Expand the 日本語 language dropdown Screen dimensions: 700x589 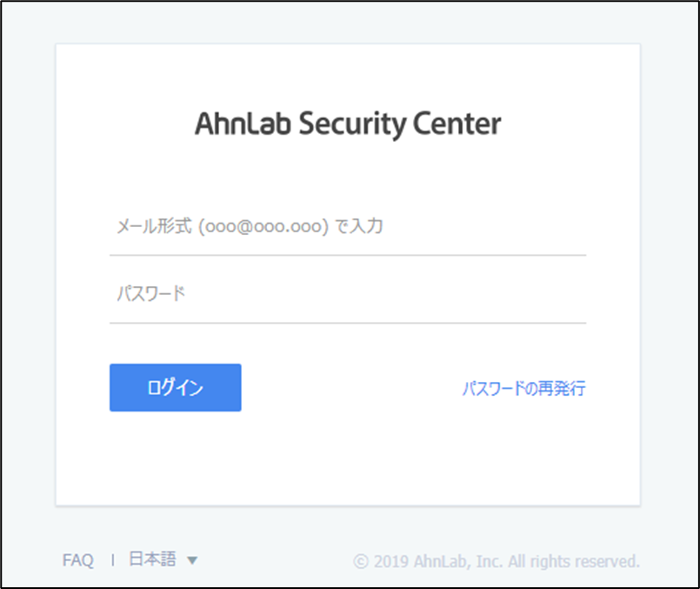pyautogui.click(x=165, y=559)
